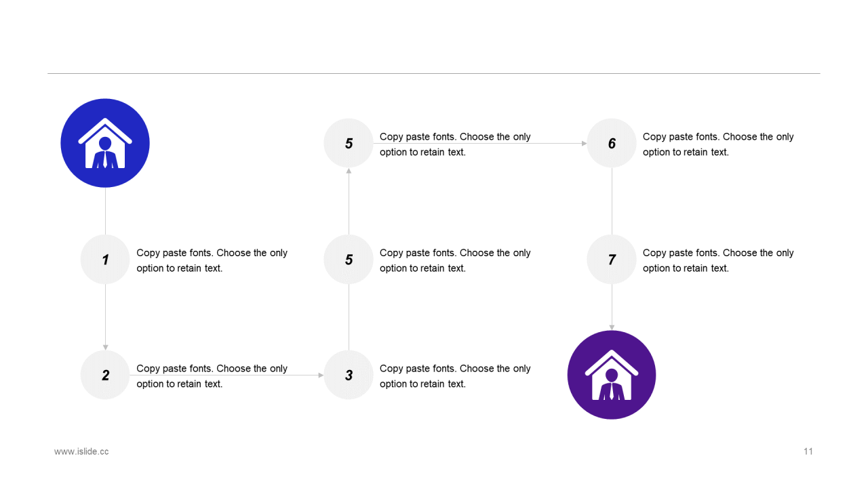The image size is (868, 488).
Task: Click the text beside the top 5 circle
Action: click(x=455, y=144)
